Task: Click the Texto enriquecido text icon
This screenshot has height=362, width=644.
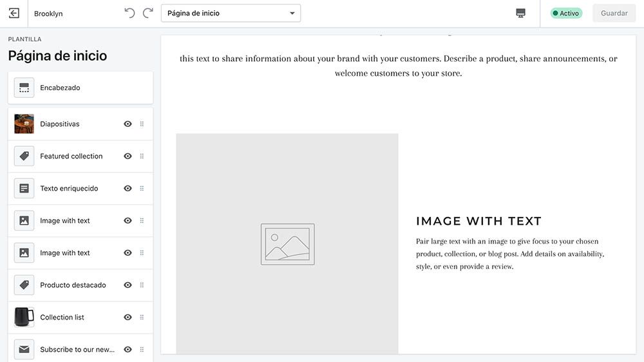Action: 24,188
